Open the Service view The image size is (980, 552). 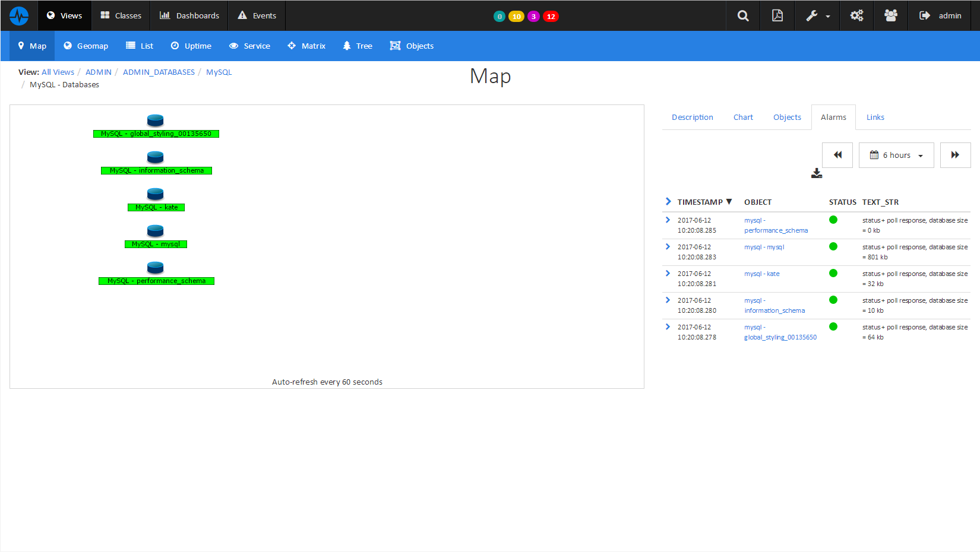[249, 46]
